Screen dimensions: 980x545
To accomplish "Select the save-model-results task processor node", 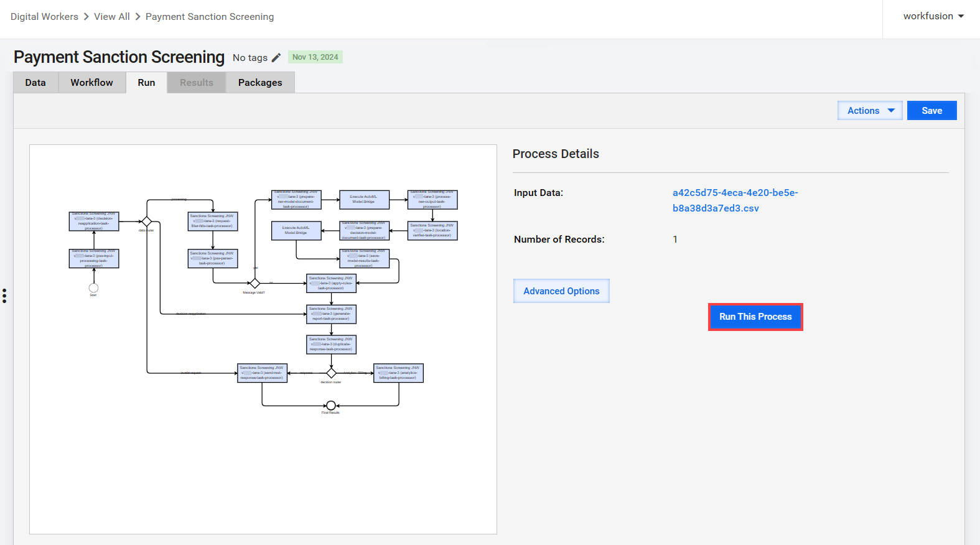I will pyautogui.click(x=365, y=259).
